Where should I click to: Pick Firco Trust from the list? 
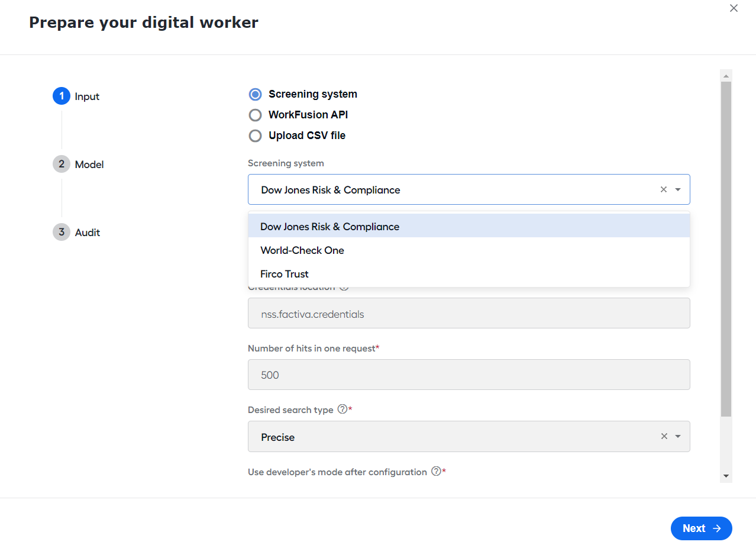click(469, 273)
